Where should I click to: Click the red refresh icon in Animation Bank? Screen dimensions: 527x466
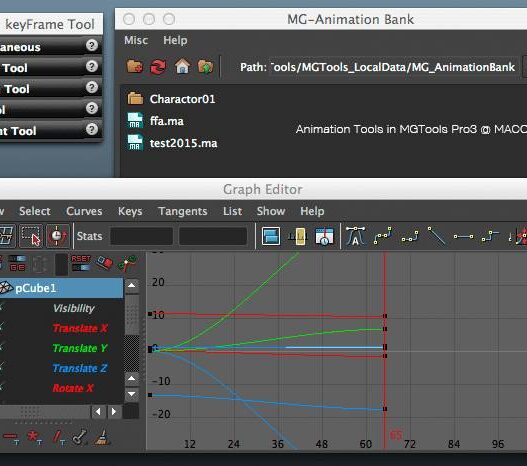coord(158,67)
